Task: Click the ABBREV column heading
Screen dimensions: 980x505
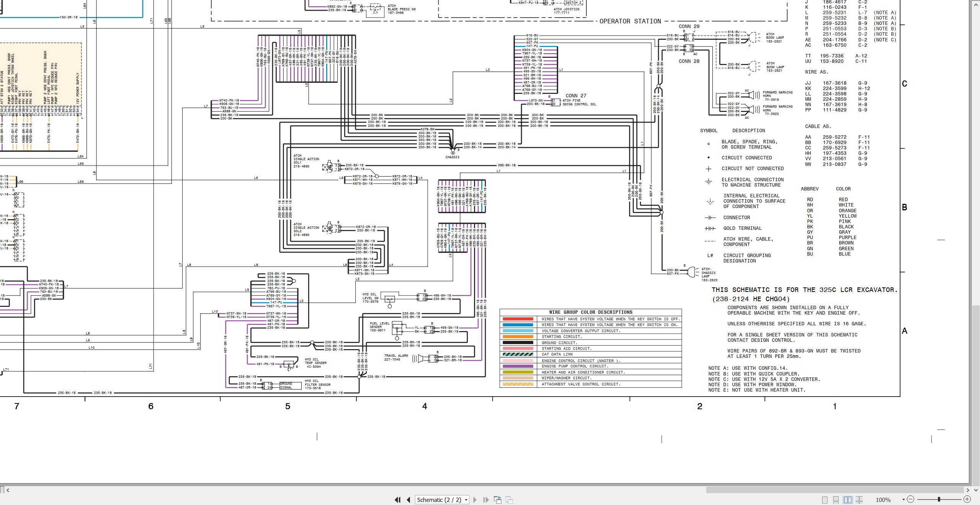Action: pyautogui.click(x=810, y=189)
